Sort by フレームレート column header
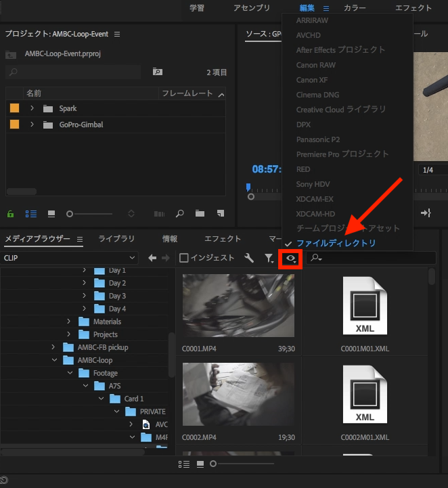 pyautogui.click(x=187, y=93)
